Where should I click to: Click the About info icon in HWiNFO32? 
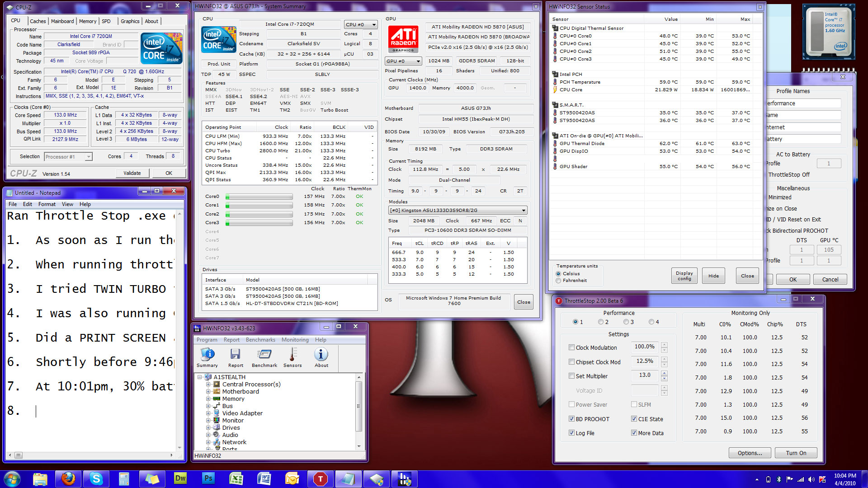321,357
